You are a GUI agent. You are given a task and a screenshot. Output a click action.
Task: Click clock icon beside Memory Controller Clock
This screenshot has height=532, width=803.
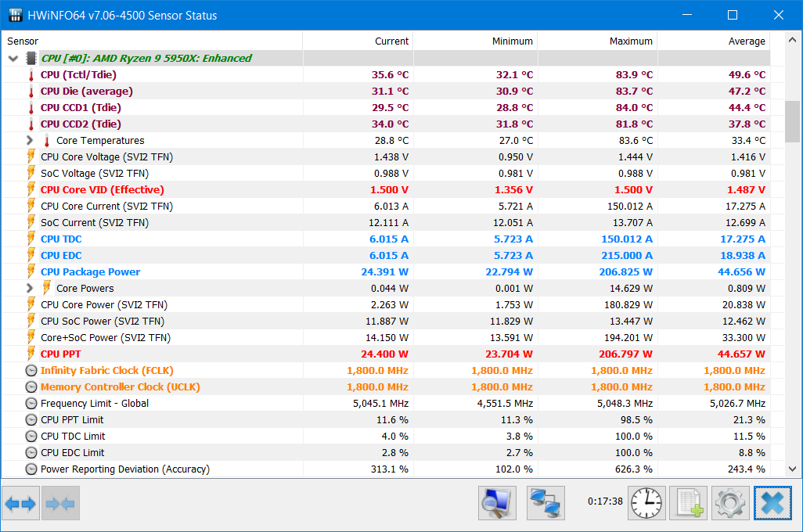(x=31, y=387)
